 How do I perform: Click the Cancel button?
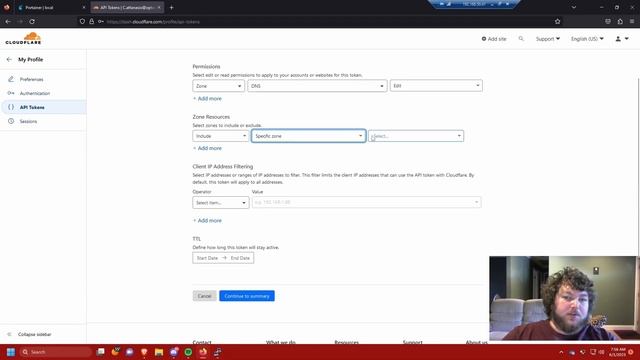click(x=204, y=296)
